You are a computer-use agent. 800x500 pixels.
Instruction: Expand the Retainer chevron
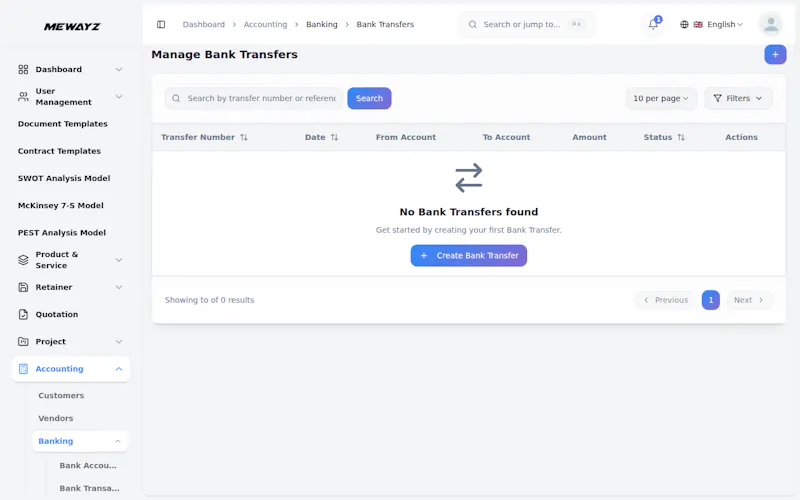[x=118, y=287]
